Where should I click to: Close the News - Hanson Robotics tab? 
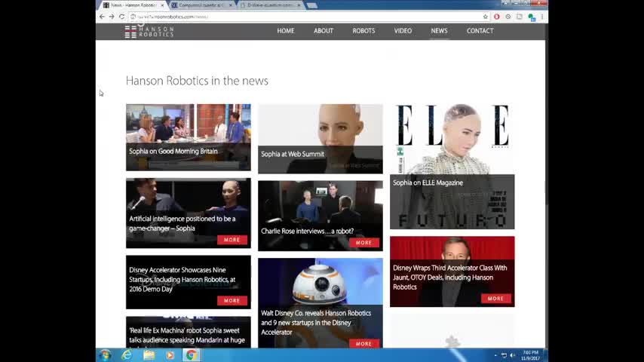162,5
